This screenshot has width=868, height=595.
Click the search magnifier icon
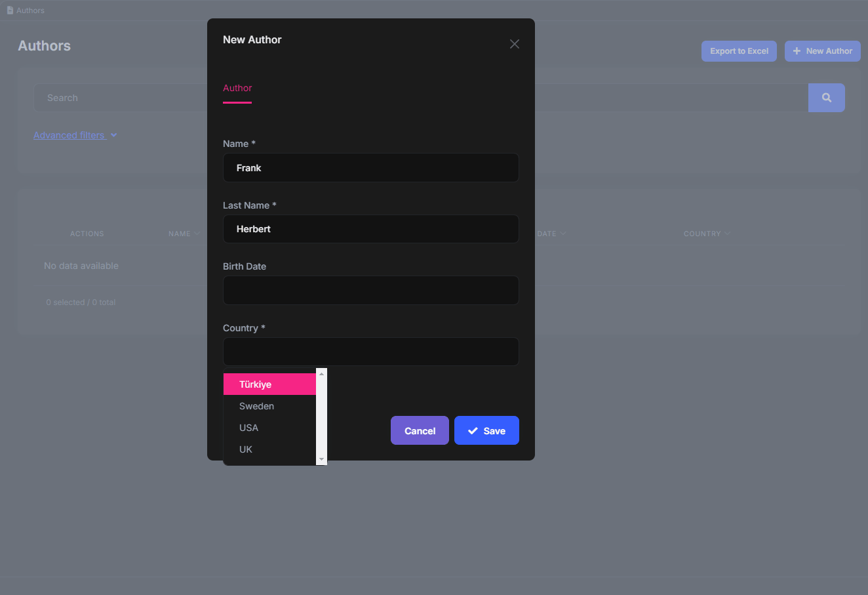point(826,97)
